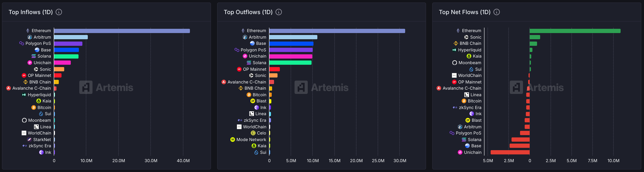Click the Ink logo in Top Net Flows
The width and height of the screenshot is (644, 172).
tap(472, 114)
